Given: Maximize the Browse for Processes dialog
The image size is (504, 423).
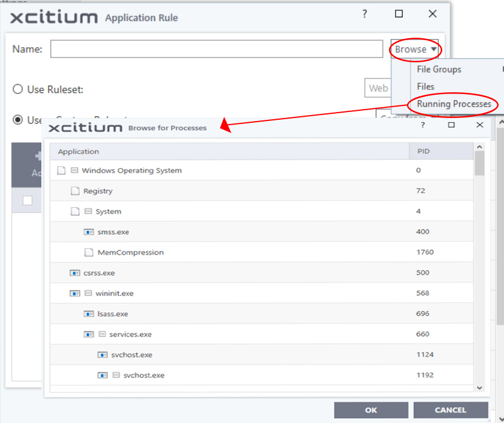Looking at the screenshot, I should click(x=451, y=125).
